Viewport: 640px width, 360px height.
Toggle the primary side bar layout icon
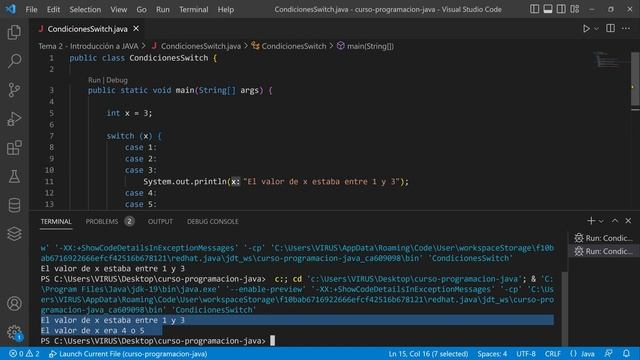tap(534, 9)
